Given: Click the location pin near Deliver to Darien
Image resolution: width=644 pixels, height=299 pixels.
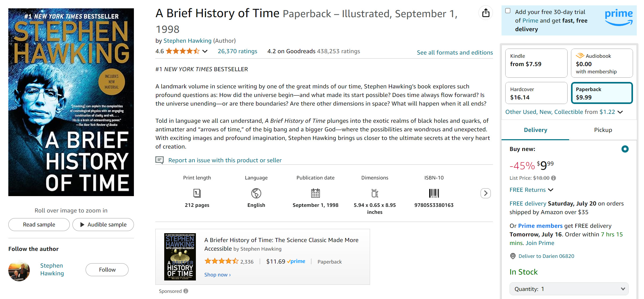Looking at the screenshot, I should (513, 256).
